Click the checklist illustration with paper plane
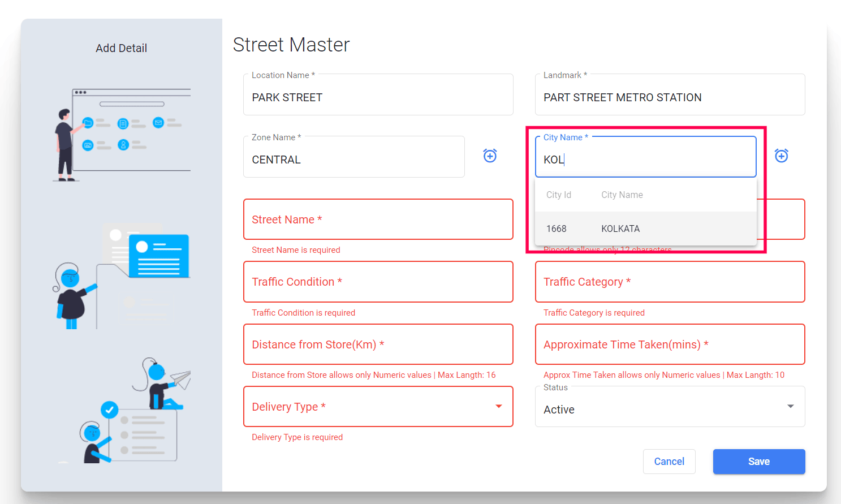The height and width of the screenshot is (504, 841). (x=135, y=411)
